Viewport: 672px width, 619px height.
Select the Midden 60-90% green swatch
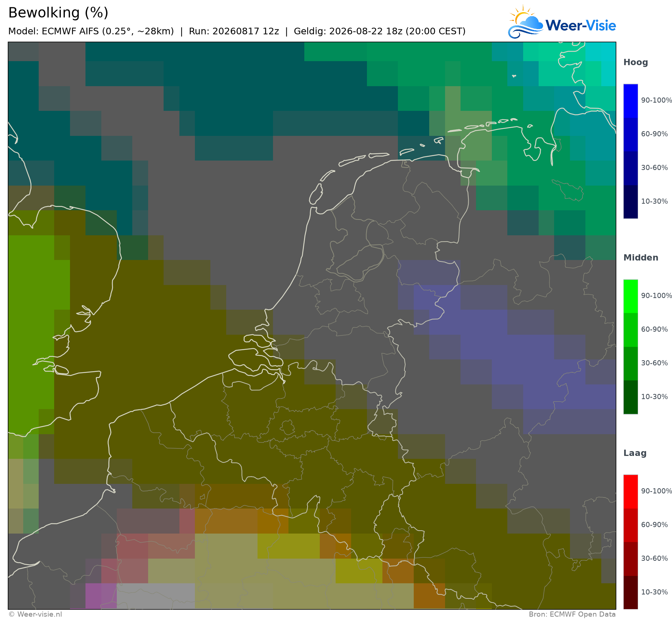tap(630, 330)
